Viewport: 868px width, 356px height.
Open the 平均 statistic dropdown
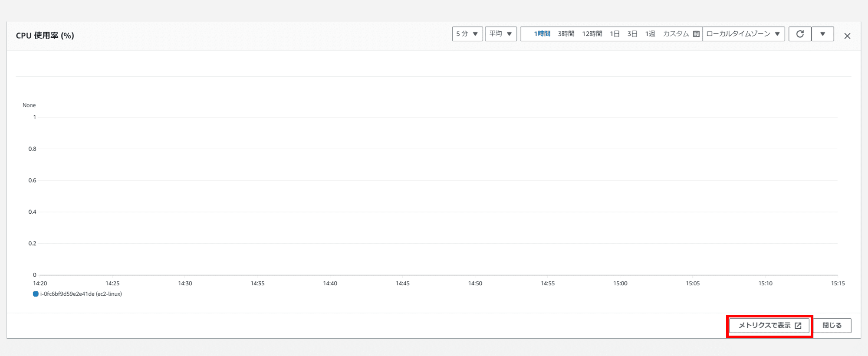(x=501, y=34)
